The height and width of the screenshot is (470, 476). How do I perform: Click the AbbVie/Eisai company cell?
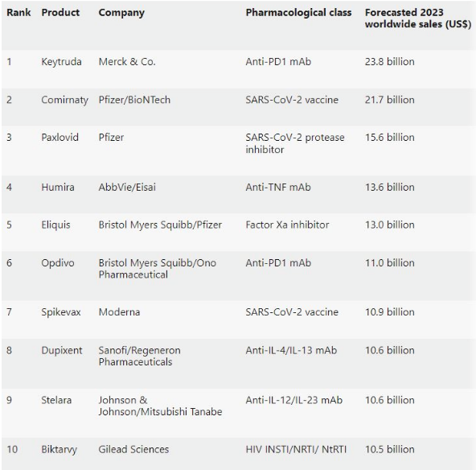tap(127, 188)
